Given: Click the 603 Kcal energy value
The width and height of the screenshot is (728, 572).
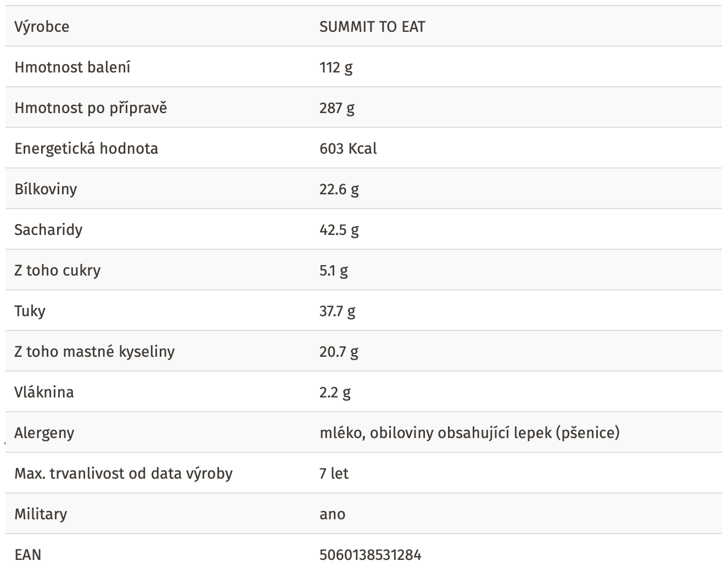Looking at the screenshot, I should [x=348, y=148].
